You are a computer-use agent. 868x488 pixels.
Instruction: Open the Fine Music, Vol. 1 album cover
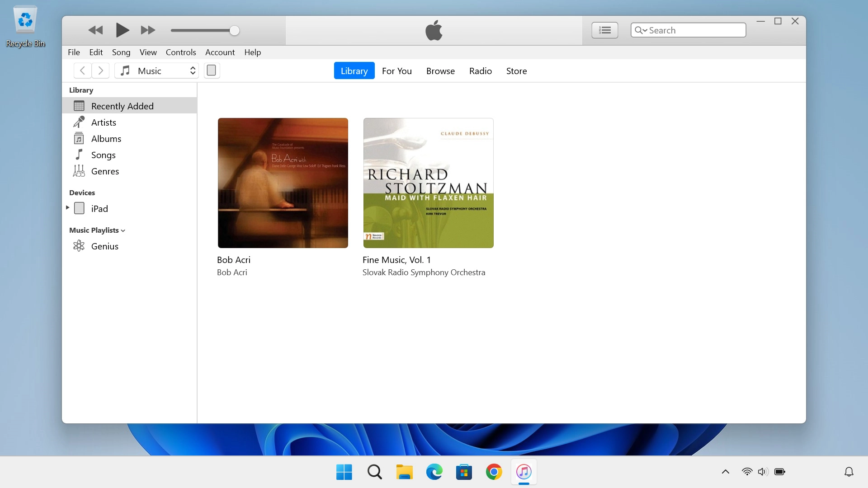tap(428, 183)
